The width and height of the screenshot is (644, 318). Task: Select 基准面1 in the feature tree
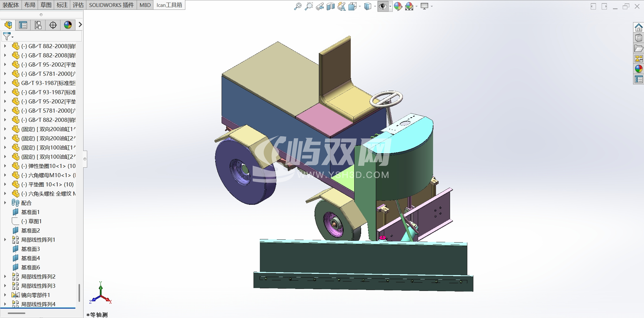click(30, 212)
